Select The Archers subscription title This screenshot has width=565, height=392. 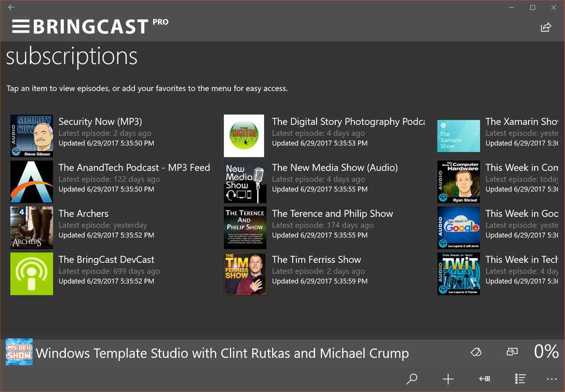click(x=83, y=214)
